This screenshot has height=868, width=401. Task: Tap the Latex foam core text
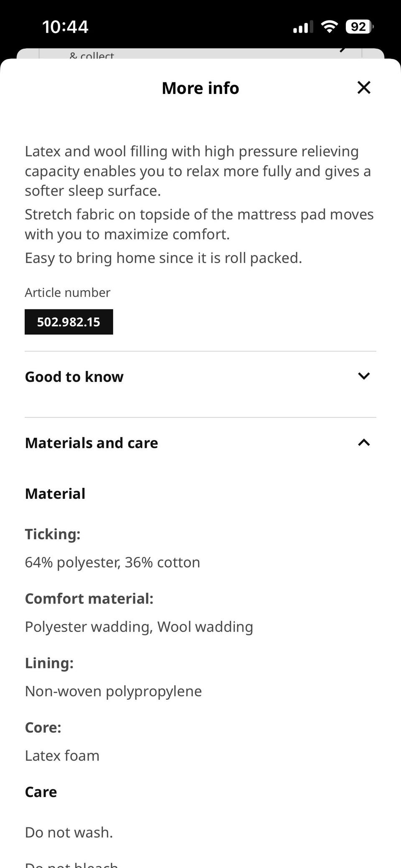[62, 756]
